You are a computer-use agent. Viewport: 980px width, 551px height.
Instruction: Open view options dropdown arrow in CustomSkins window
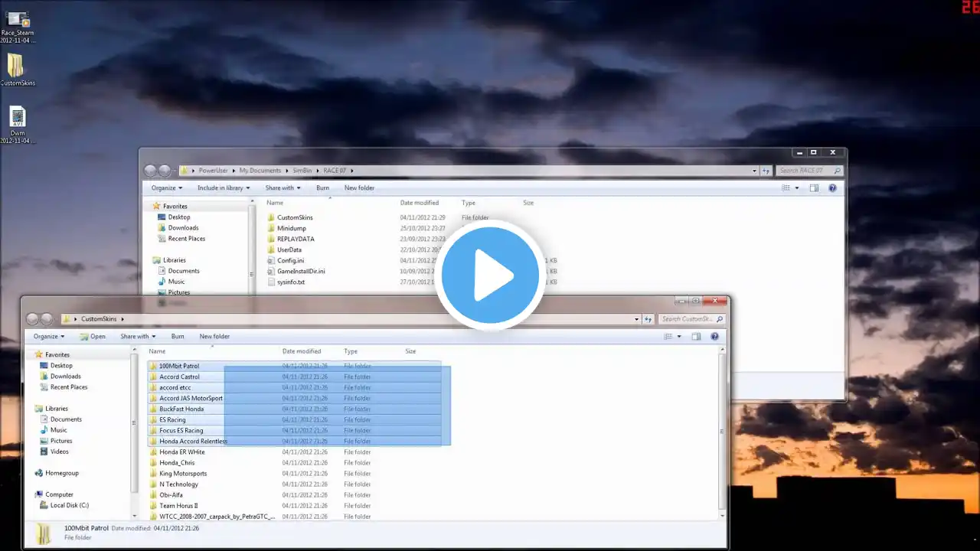678,336
